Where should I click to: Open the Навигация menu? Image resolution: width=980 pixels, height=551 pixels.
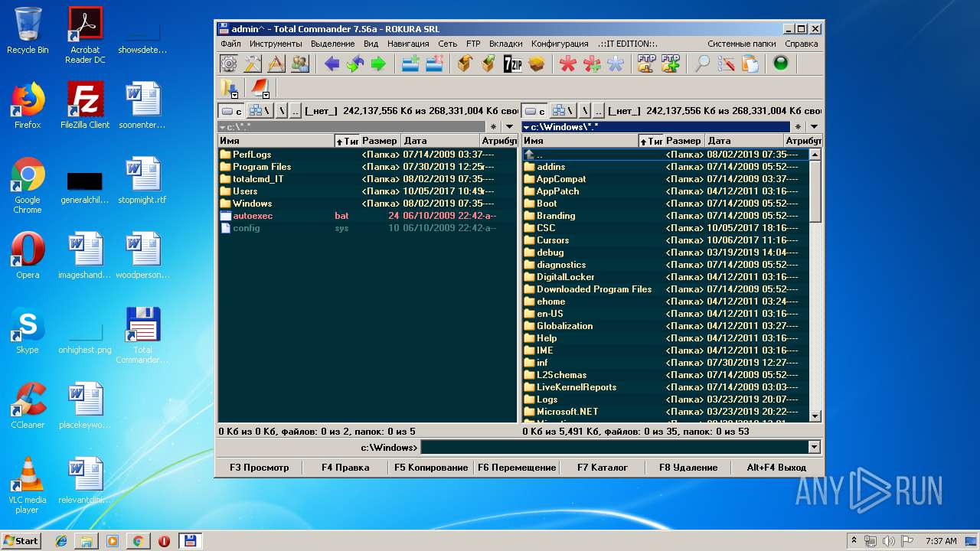tap(408, 44)
